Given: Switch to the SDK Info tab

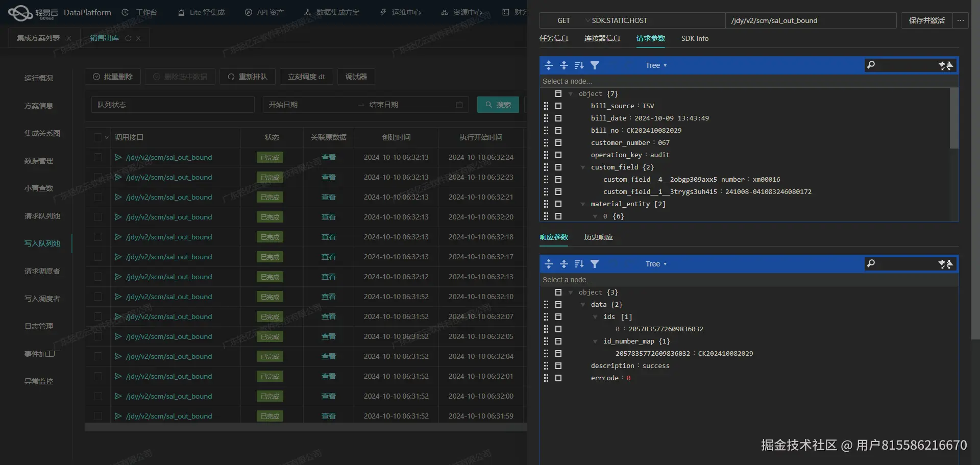Looking at the screenshot, I should click(x=695, y=38).
